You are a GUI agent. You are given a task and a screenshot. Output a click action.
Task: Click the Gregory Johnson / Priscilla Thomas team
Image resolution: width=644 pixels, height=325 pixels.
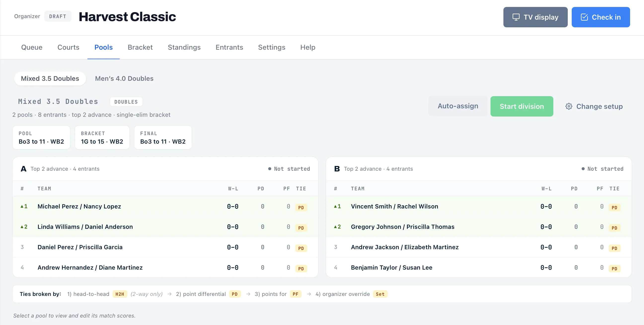pos(403,227)
